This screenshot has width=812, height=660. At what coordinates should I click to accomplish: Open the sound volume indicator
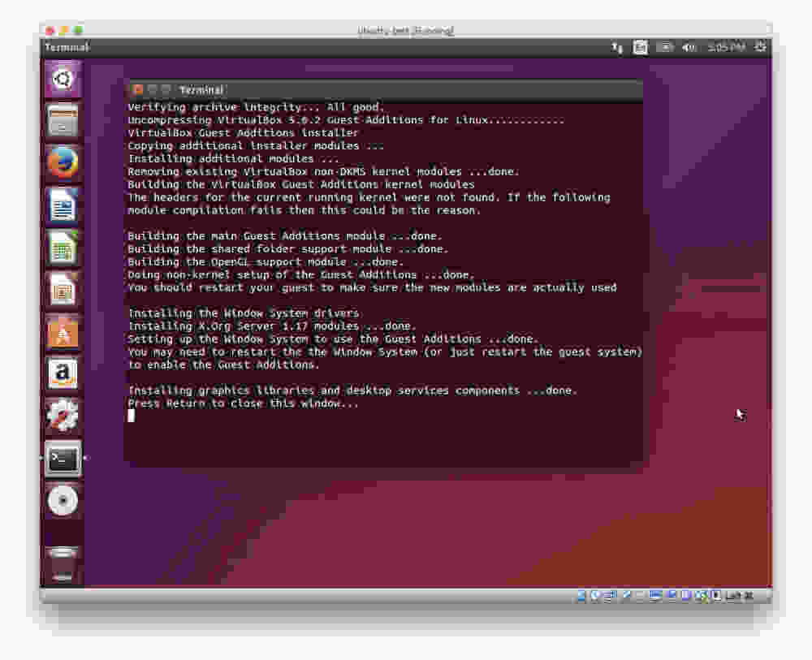689,48
